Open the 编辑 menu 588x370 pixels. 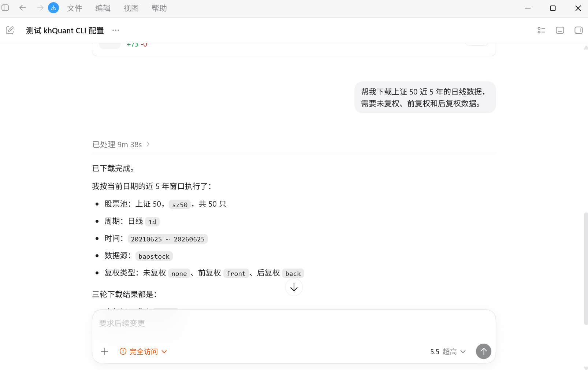(103, 8)
